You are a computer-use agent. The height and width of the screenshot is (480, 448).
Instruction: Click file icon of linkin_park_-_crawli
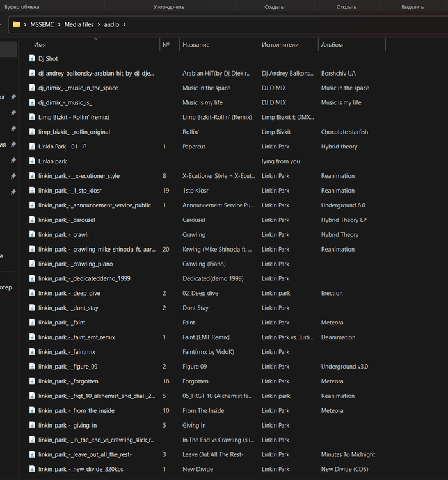coord(32,234)
